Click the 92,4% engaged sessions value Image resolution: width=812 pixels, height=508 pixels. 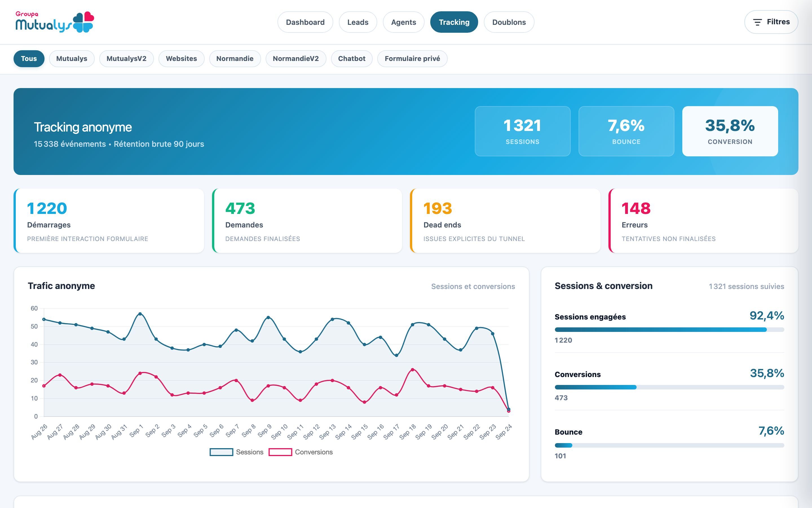[767, 316]
